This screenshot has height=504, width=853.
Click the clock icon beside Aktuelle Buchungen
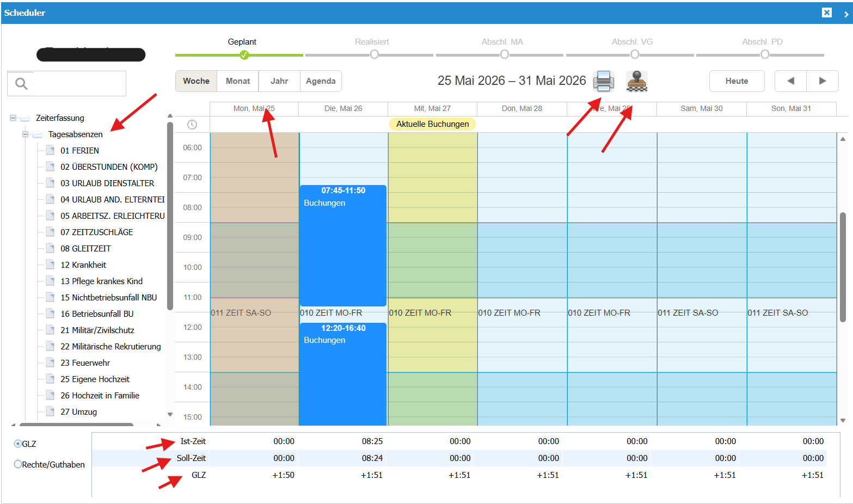[192, 125]
